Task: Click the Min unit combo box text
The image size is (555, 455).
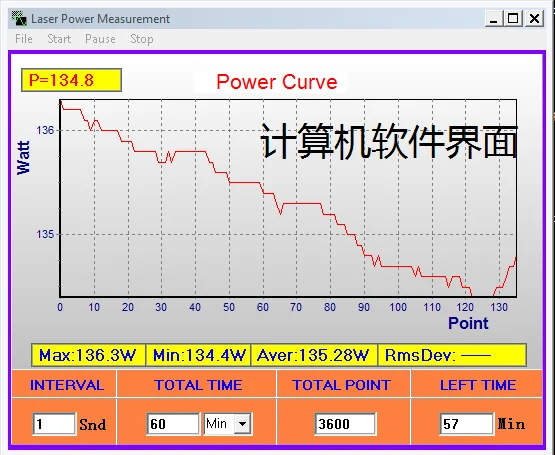Action: [x=219, y=423]
